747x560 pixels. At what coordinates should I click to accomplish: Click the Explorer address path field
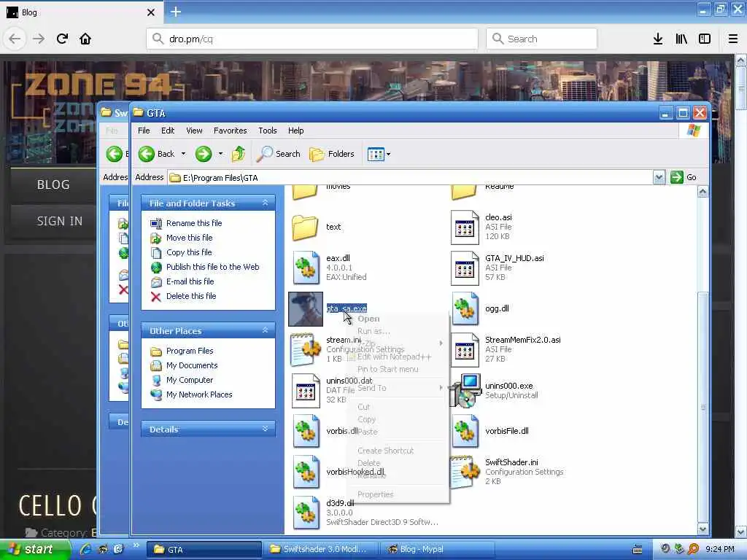(x=411, y=178)
